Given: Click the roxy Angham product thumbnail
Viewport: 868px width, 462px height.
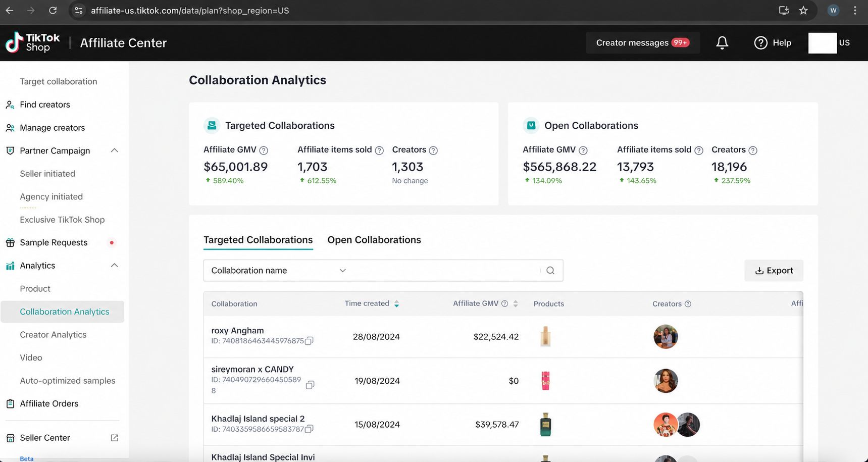Looking at the screenshot, I should pyautogui.click(x=545, y=337).
